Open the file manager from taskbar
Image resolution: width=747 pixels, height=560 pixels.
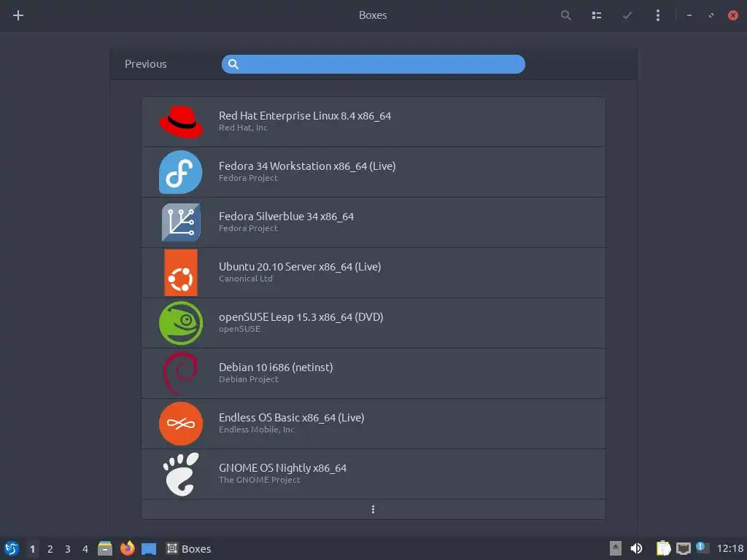pos(105,548)
